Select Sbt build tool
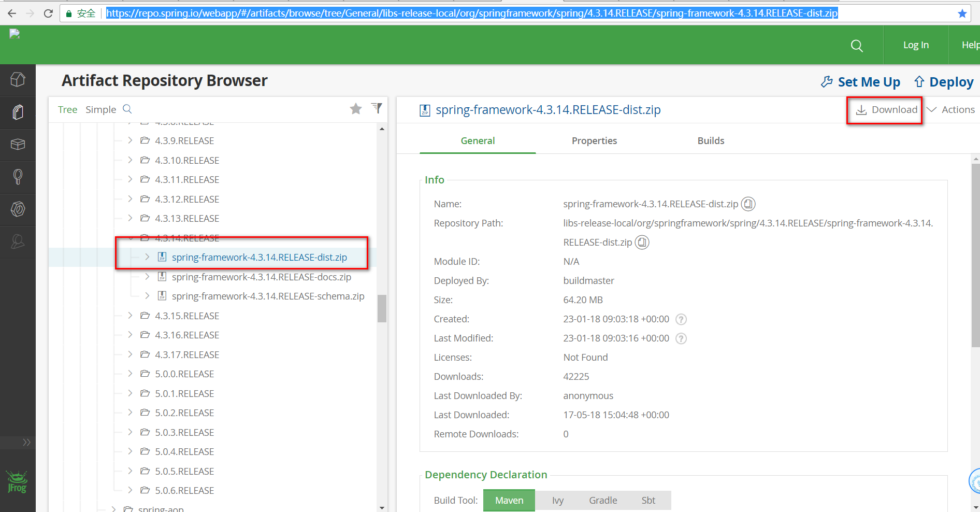 click(648, 501)
